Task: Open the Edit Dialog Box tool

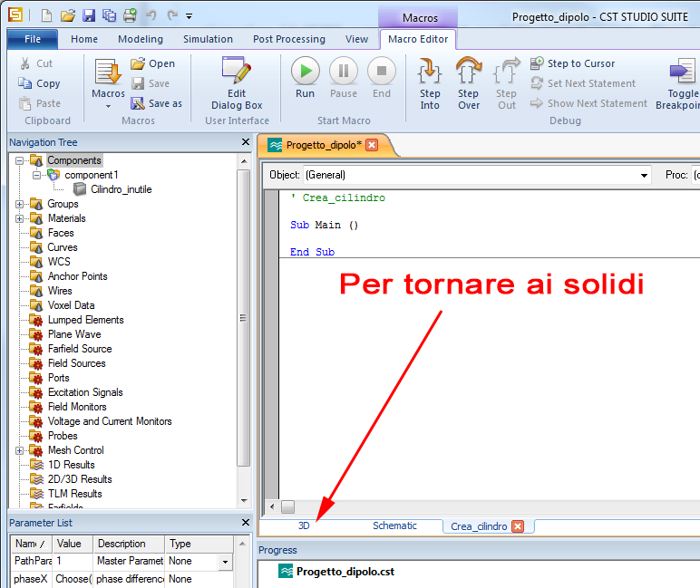Action: pos(237,72)
